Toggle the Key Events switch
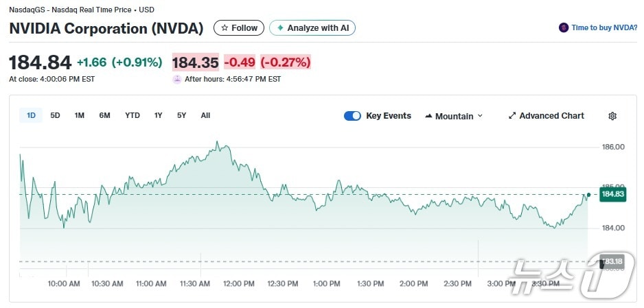Image resolution: width=644 pixels, height=308 pixels. click(352, 116)
